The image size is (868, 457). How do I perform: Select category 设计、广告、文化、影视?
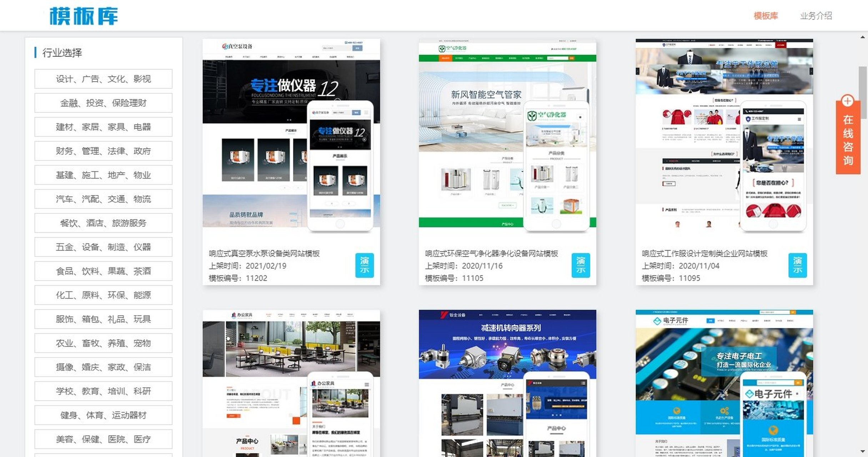click(103, 79)
